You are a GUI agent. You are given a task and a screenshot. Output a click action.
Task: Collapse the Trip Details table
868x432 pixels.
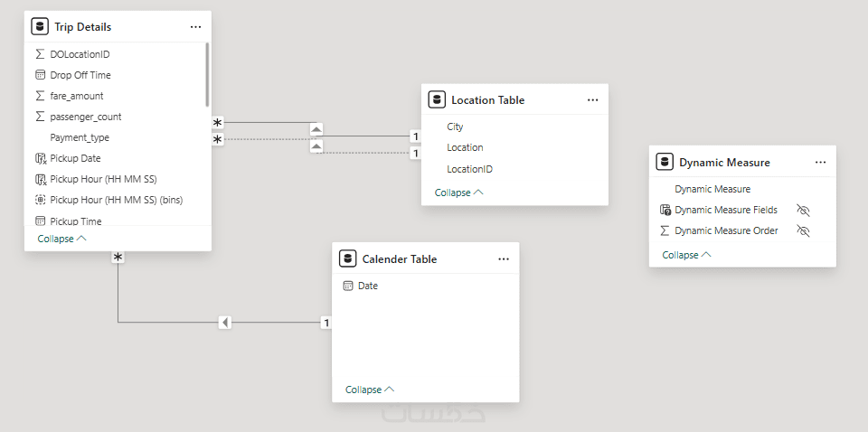[62, 239]
